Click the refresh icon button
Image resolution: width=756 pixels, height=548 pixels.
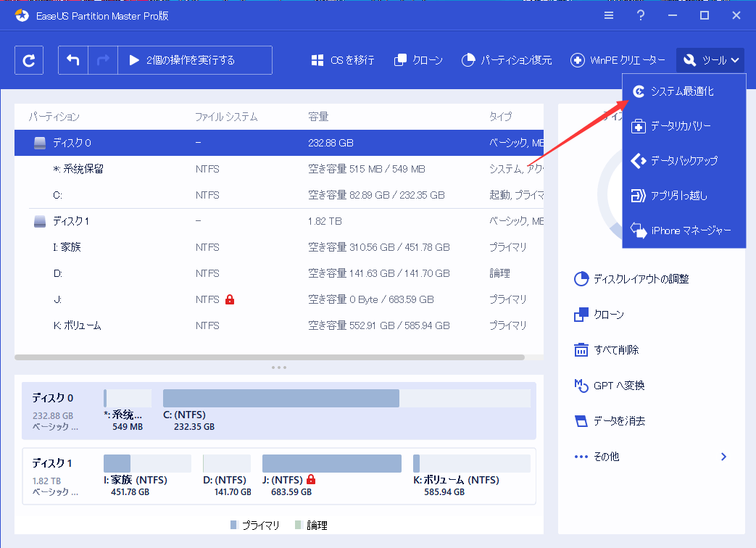tap(29, 60)
